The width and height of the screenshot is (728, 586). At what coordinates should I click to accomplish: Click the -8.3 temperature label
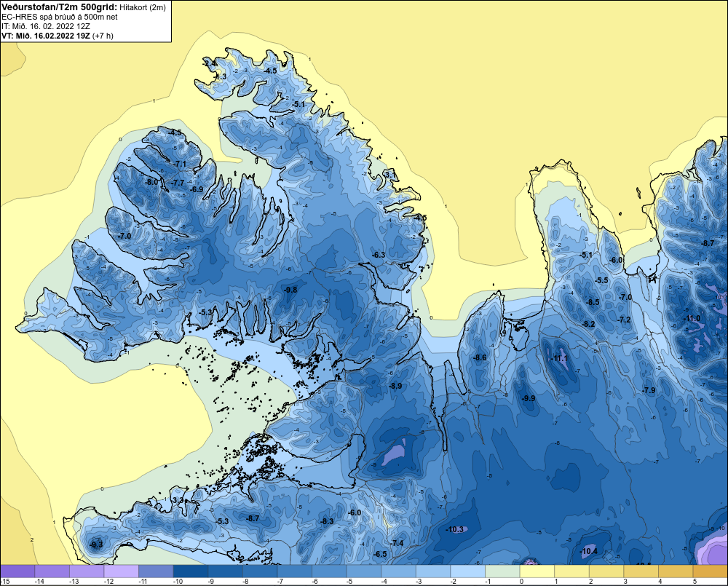326,521
